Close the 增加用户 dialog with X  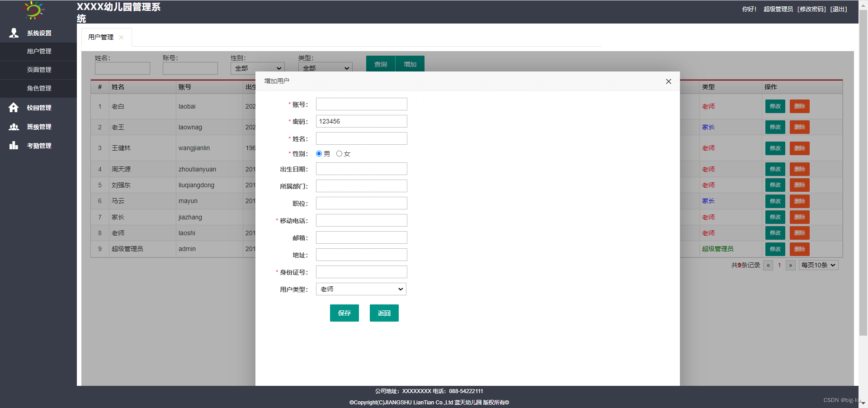pos(668,81)
